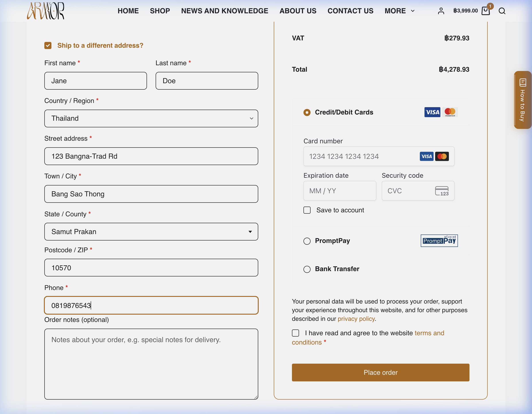Screen dimensions: 532x414
Task: Click the PromptPay logo
Action: tap(439, 241)
